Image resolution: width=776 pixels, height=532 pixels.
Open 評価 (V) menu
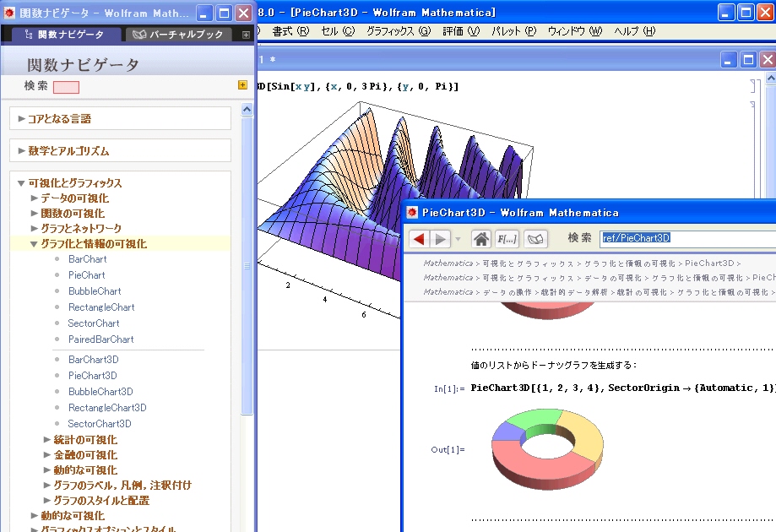(x=461, y=31)
